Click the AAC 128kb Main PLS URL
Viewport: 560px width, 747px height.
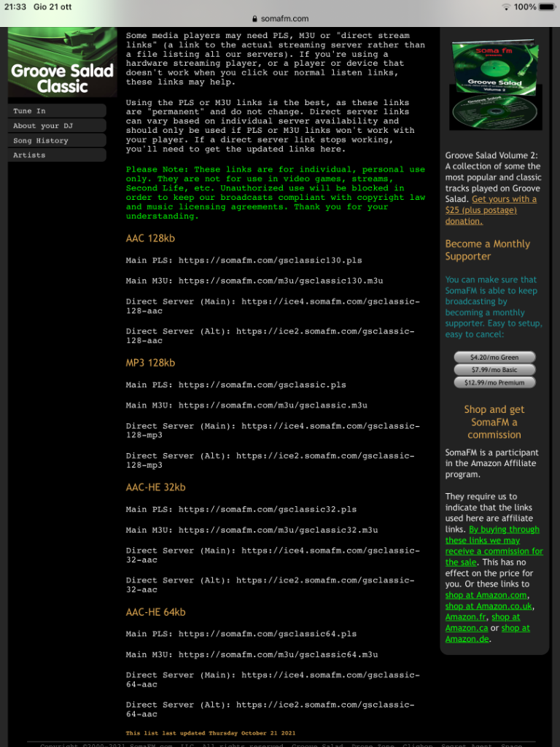point(270,260)
